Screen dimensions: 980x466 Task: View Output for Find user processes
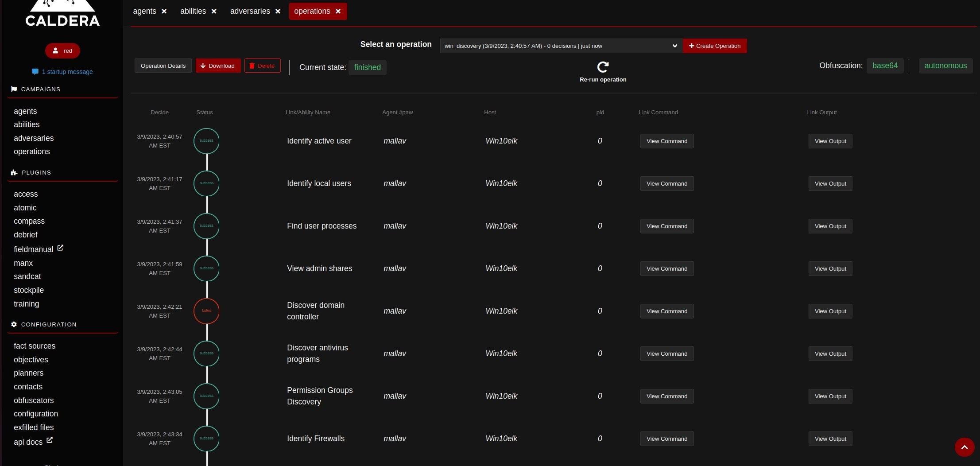point(830,226)
